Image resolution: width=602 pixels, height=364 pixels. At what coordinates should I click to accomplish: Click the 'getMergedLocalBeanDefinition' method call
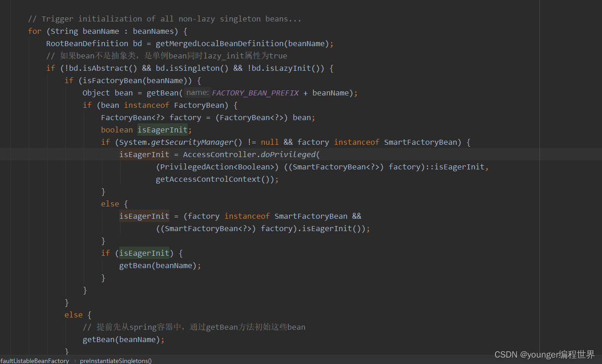click(220, 43)
